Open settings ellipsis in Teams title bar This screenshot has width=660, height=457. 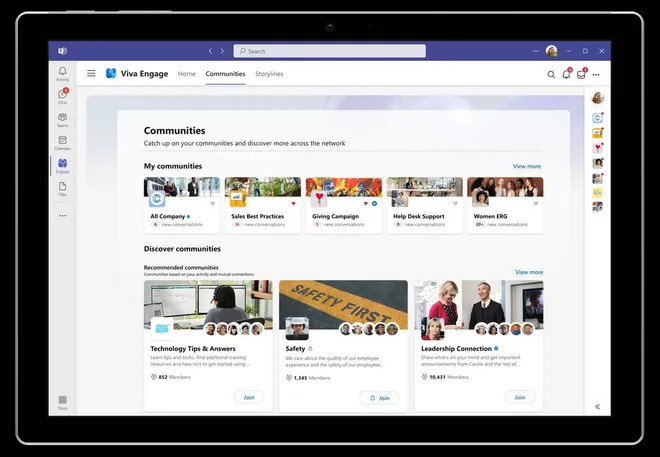point(535,51)
